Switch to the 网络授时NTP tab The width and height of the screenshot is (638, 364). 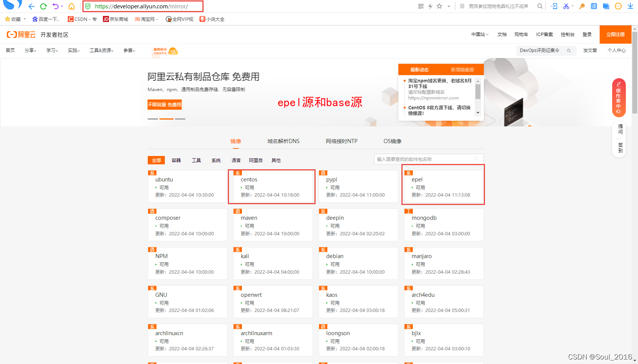tap(341, 141)
